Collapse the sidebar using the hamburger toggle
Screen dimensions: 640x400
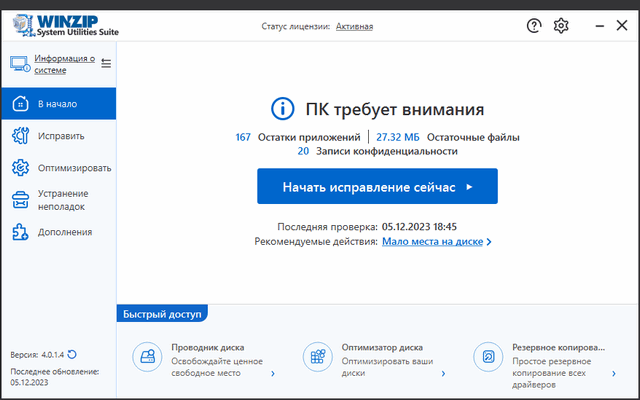(106, 64)
